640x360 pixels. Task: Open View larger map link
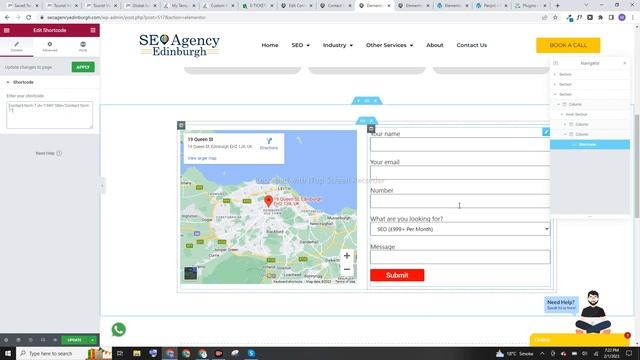202,158
